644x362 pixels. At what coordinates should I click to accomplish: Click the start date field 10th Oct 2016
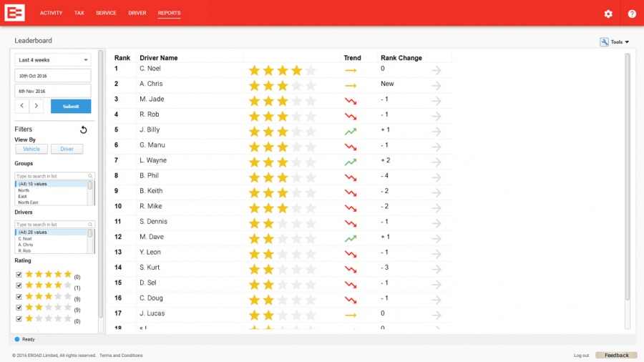tap(53, 76)
